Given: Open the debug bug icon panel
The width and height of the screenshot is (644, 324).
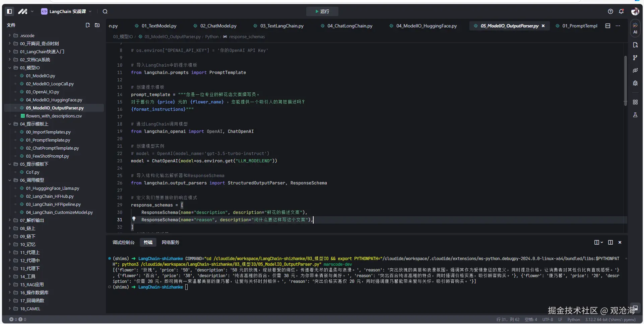Looking at the screenshot, I should 635,83.
